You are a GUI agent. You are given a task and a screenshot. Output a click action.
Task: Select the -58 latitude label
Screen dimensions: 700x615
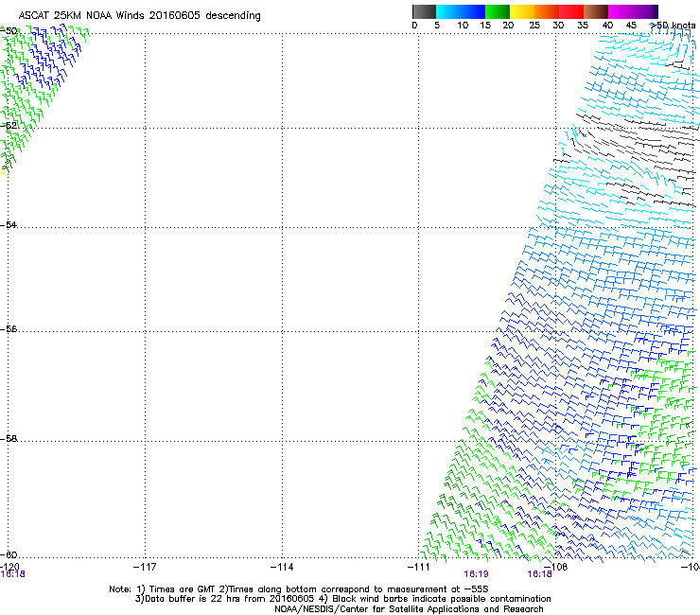[x=9, y=439]
